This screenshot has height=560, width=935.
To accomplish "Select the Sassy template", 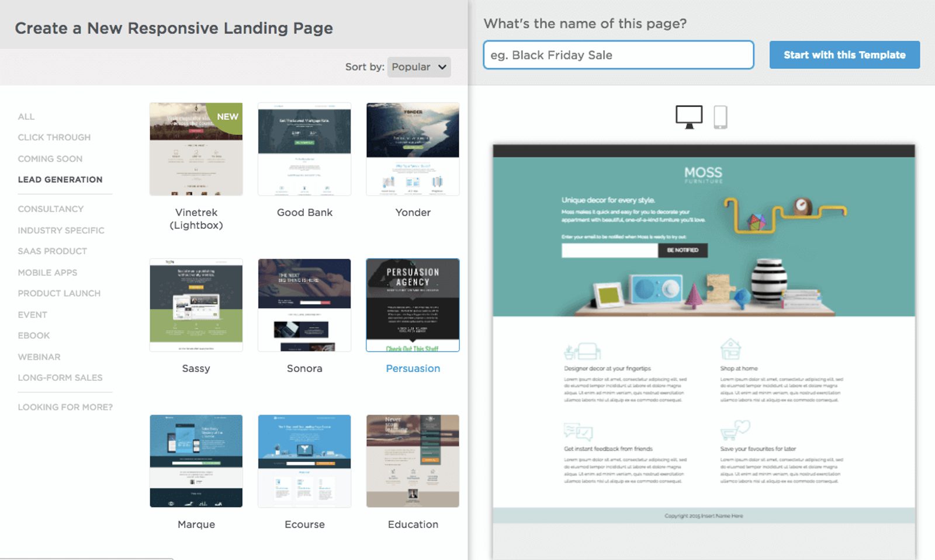I will point(196,305).
